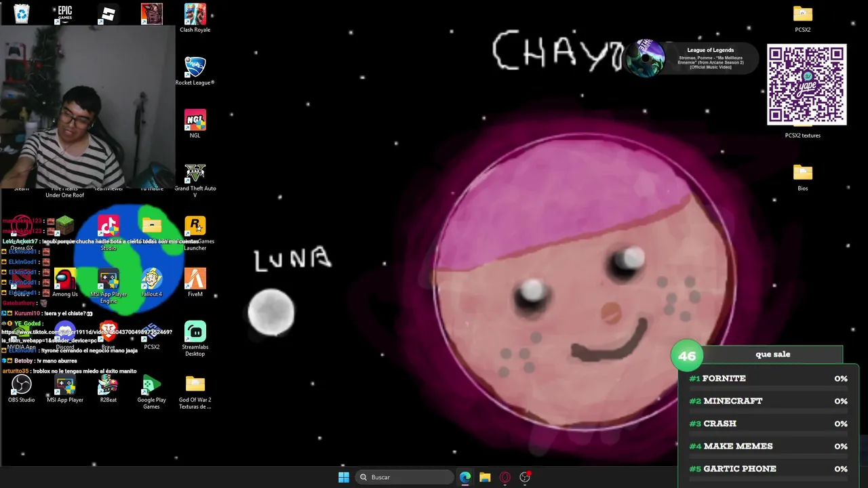868x488 pixels.
Task: Click the Yape QR code overlay
Action: (807, 85)
